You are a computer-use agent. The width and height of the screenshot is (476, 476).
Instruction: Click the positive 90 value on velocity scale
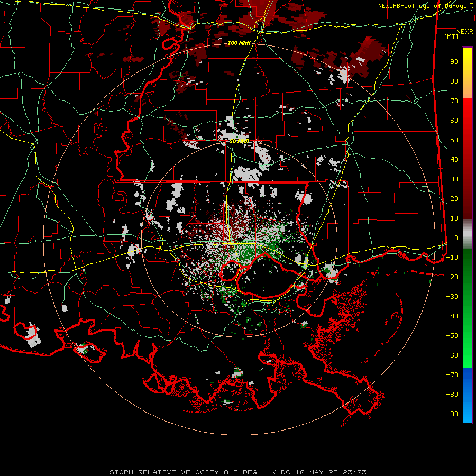[454, 62]
